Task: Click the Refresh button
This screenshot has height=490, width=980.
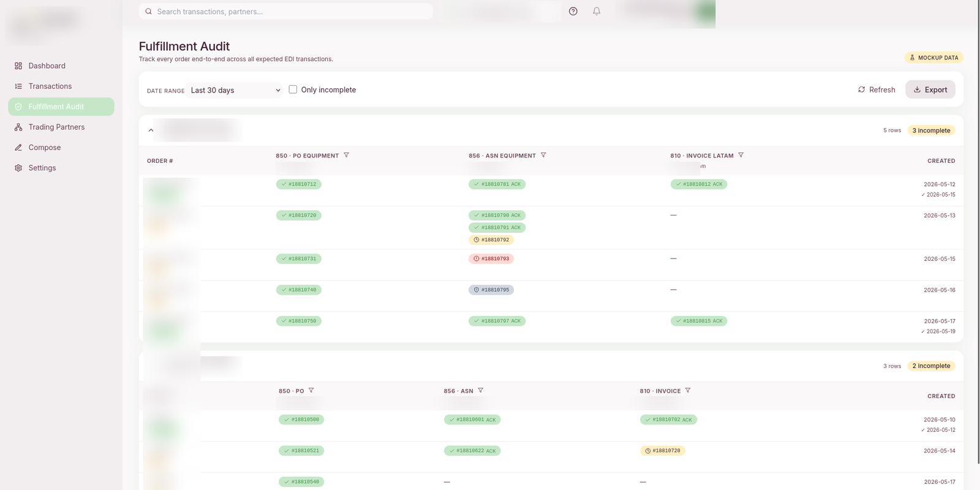Action: coord(876,89)
